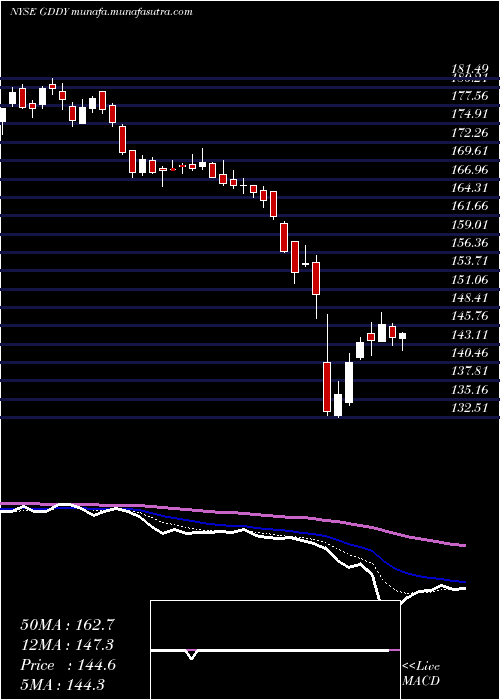Screen dimensions: 500x700
Task: Click the 161.66 price axis label
Action: click(469, 206)
